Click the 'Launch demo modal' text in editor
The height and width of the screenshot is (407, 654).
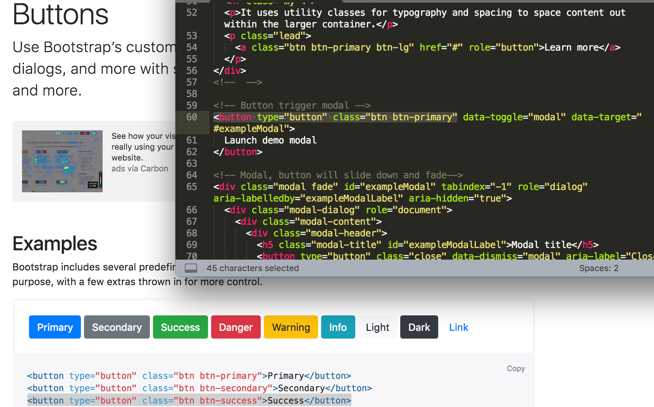point(270,140)
